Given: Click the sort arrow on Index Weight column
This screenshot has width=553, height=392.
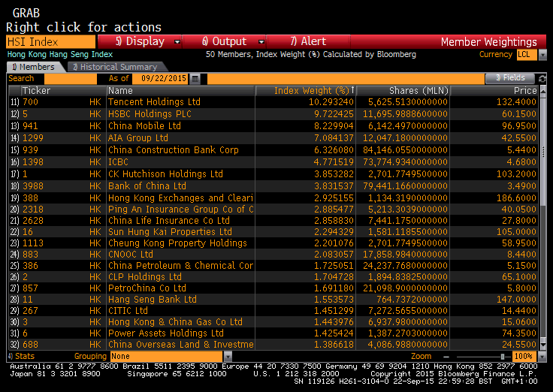Looking at the screenshot, I should 353,91.
